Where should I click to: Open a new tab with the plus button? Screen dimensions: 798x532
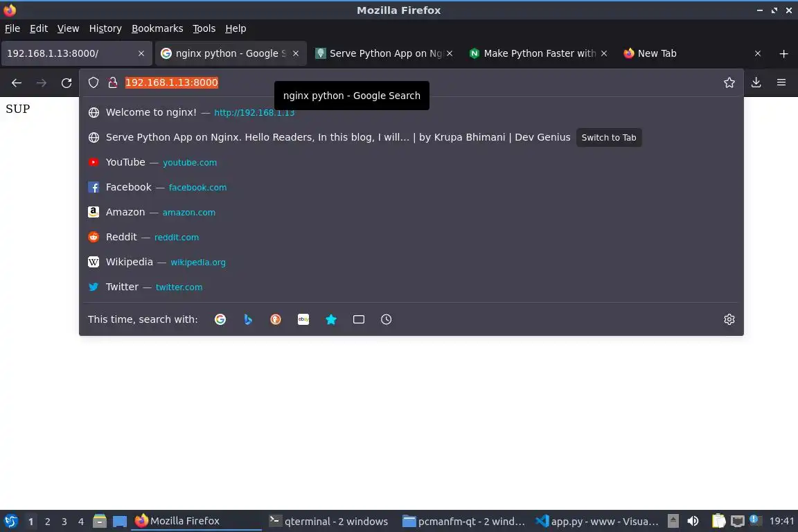(783, 53)
